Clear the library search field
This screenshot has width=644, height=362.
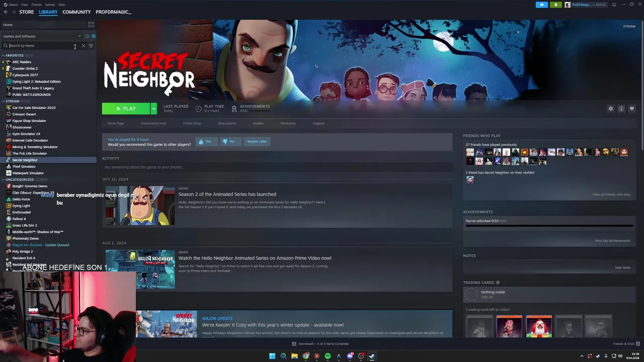(84, 46)
